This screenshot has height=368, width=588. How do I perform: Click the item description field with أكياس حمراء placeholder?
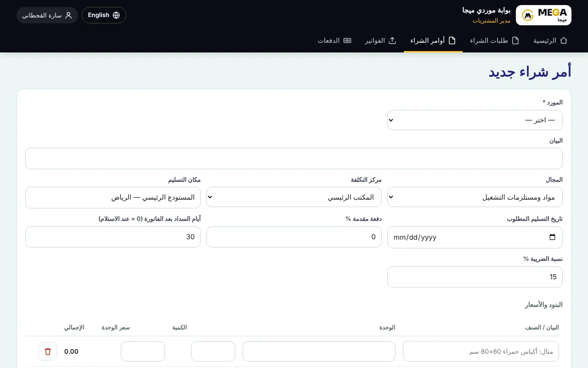[x=481, y=351]
